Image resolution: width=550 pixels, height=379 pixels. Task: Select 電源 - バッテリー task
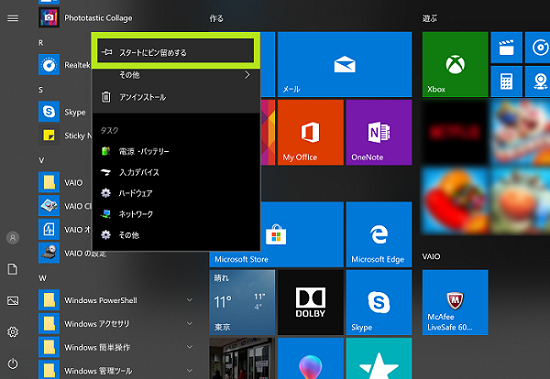pos(176,151)
